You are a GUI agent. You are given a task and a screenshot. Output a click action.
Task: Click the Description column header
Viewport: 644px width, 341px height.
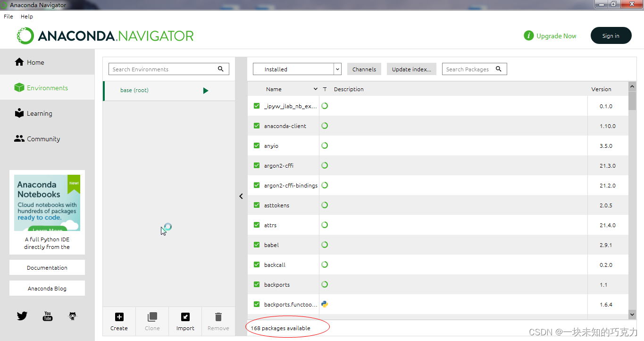tap(349, 89)
